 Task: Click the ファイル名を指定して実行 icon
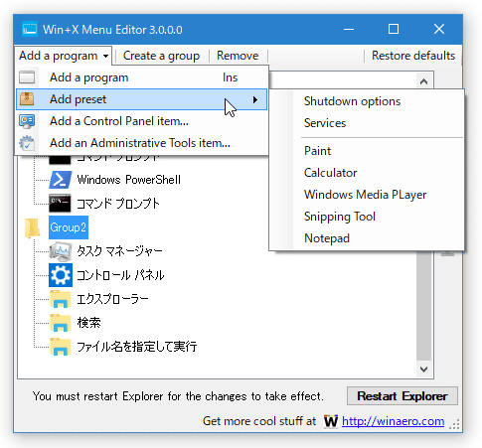[61, 347]
